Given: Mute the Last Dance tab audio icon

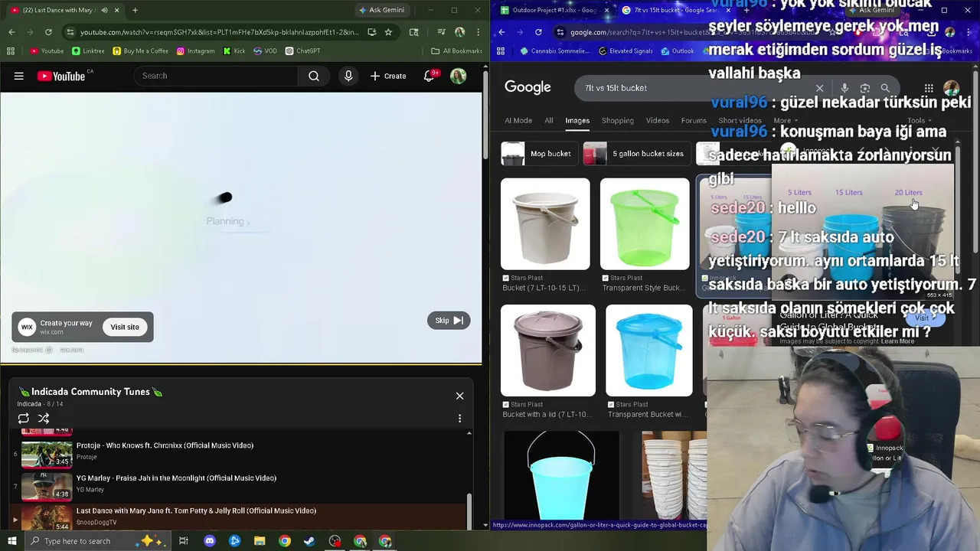Looking at the screenshot, I should 104,10.
